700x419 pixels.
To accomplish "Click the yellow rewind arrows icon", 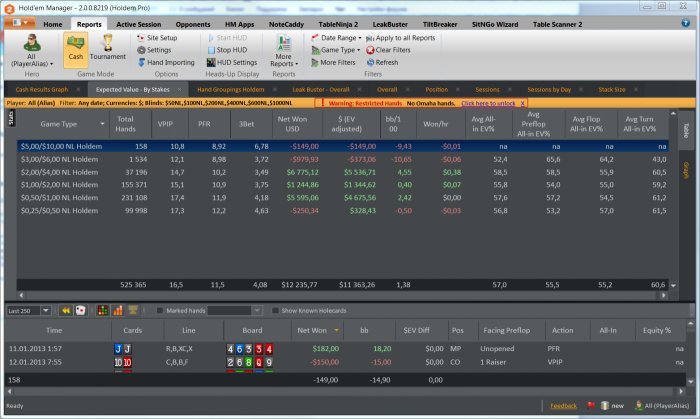I will click(x=66, y=311).
